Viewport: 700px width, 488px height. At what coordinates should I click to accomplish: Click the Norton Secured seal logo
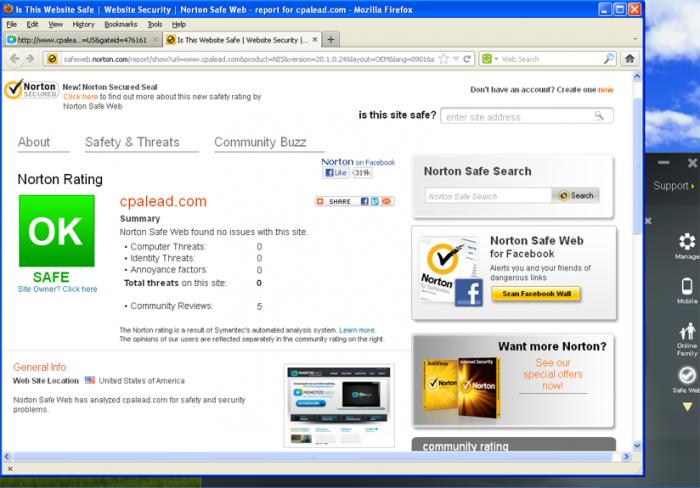(31, 89)
